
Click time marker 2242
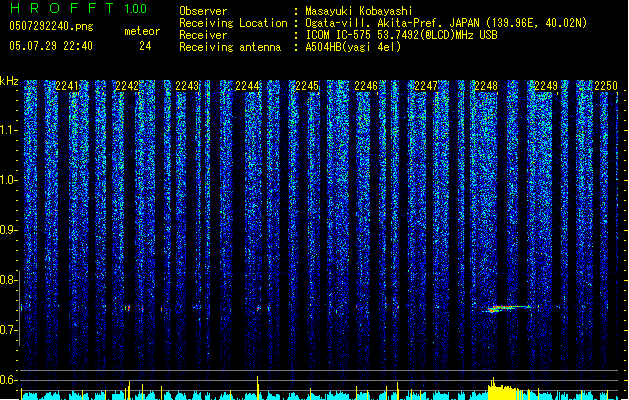pos(127,86)
